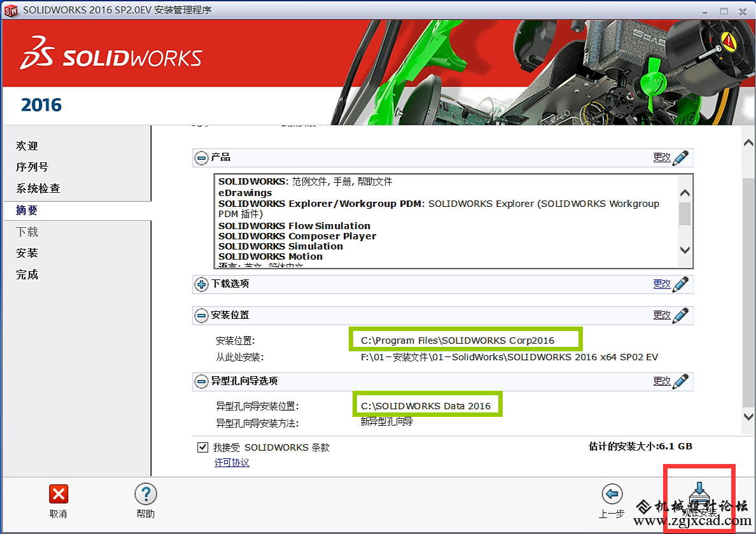Click SOLIDWORKS Simulation entry in list

281,246
